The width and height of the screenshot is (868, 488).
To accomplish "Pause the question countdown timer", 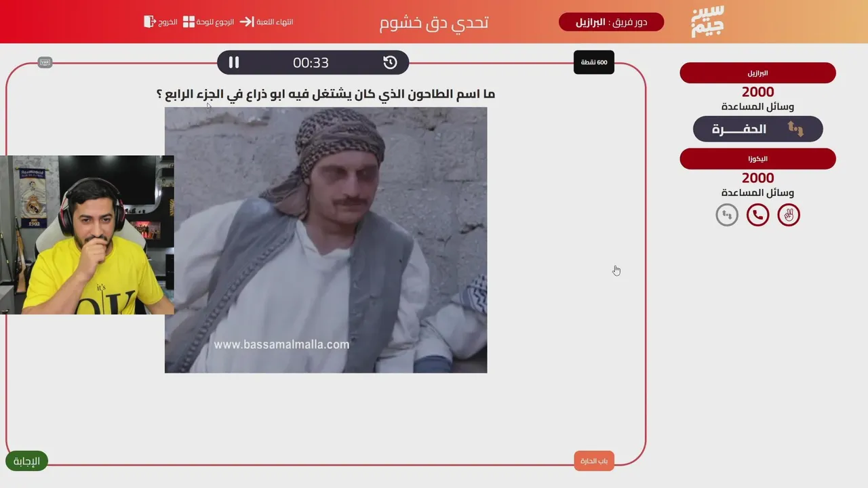I will tap(234, 62).
